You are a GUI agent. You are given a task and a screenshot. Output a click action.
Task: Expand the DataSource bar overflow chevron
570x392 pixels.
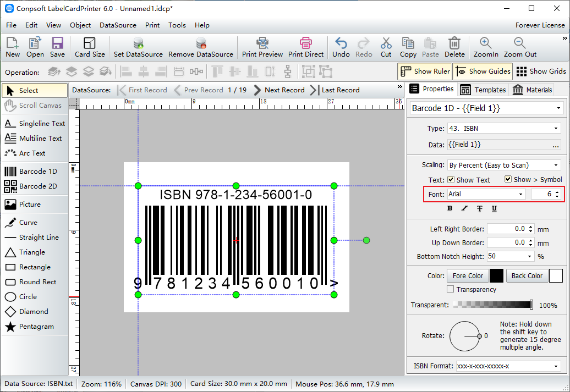click(400, 86)
